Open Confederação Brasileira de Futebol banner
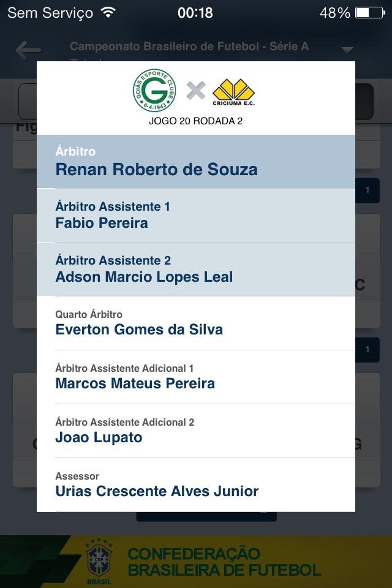The image size is (392, 588). coord(224,562)
